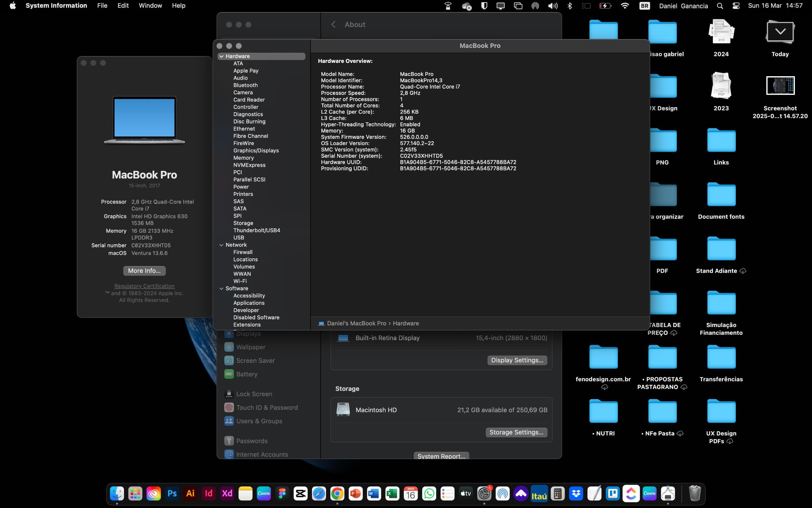The image size is (812, 508).
Task: Select Bluetooth in the Hardware list
Action: pyautogui.click(x=246, y=85)
